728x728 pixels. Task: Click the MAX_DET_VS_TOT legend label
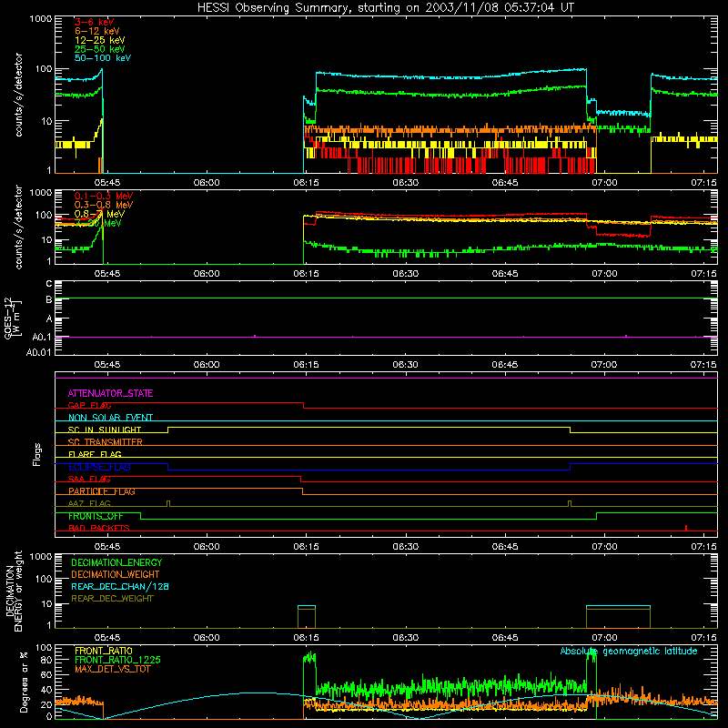coord(112,669)
